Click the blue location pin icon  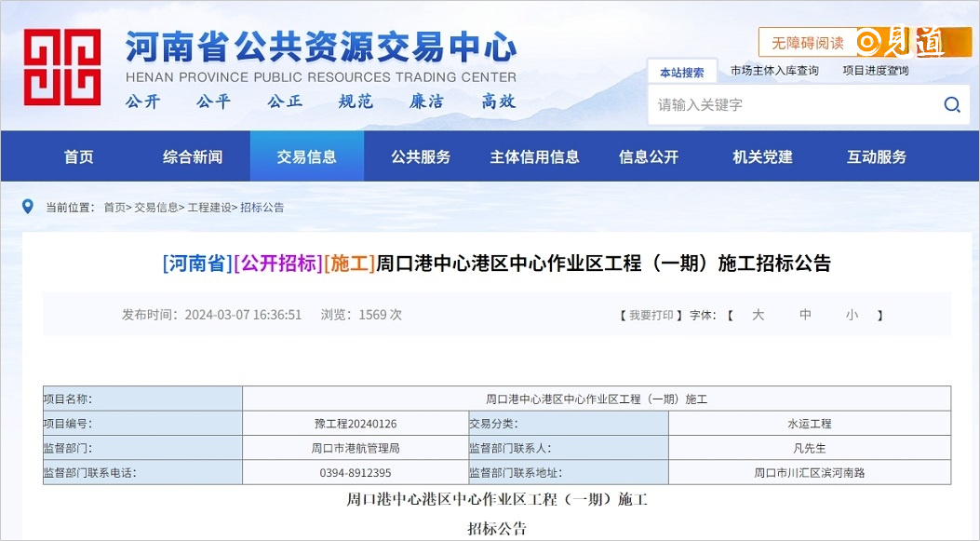(28, 207)
